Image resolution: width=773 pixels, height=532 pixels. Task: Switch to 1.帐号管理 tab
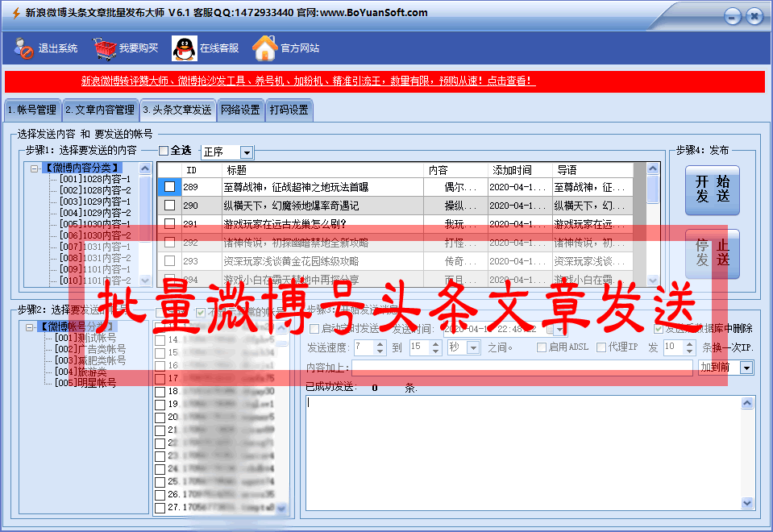[32, 110]
